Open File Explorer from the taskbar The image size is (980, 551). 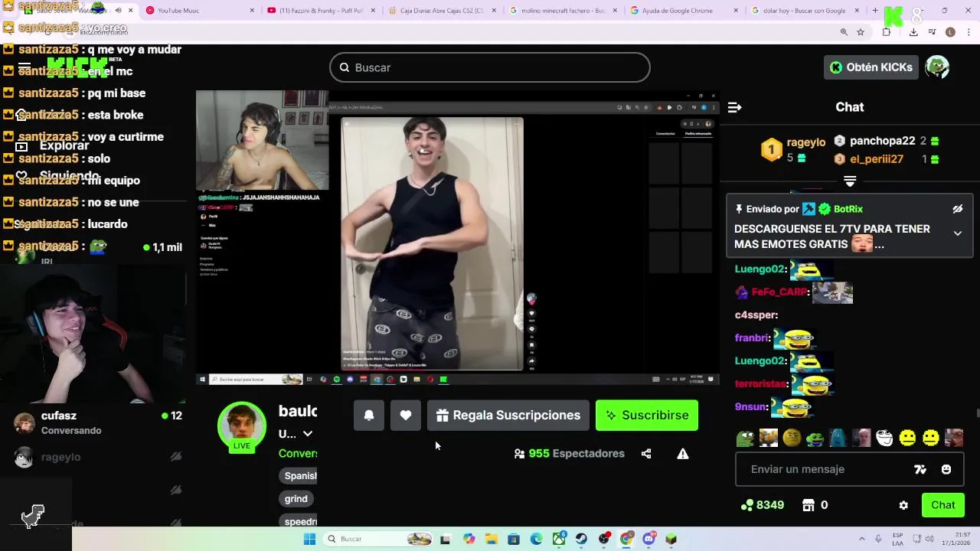(x=491, y=539)
